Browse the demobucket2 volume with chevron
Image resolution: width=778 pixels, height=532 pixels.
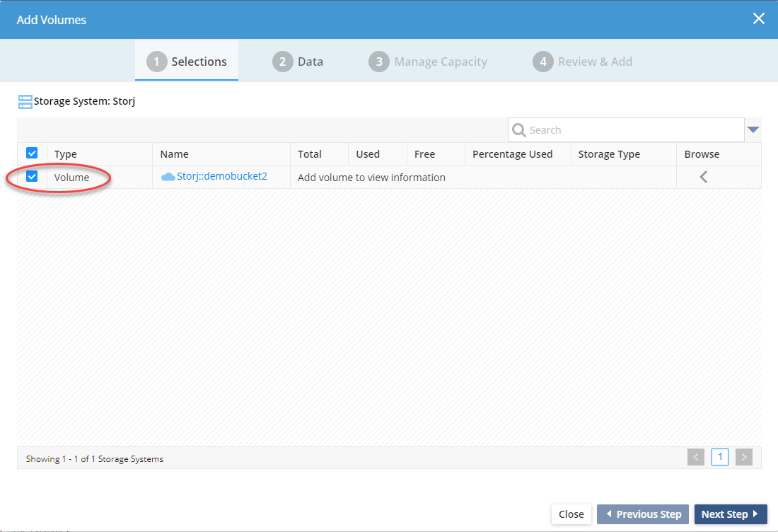pyautogui.click(x=703, y=177)
